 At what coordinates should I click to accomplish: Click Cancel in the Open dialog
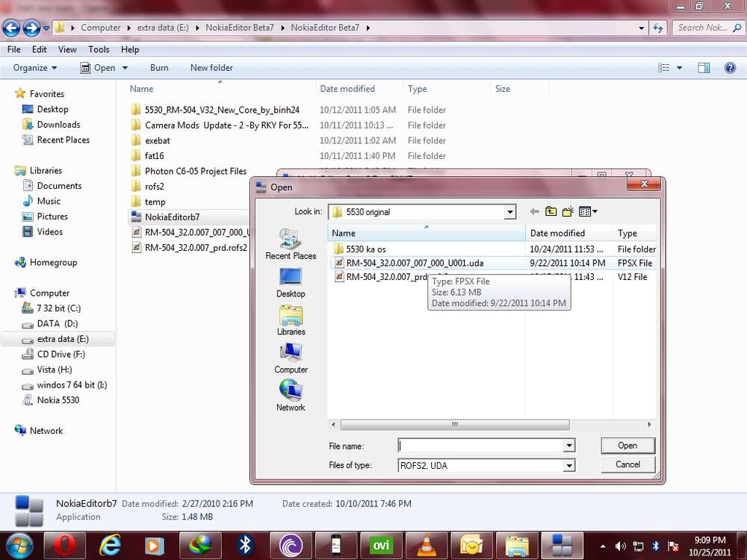(628, 464)
